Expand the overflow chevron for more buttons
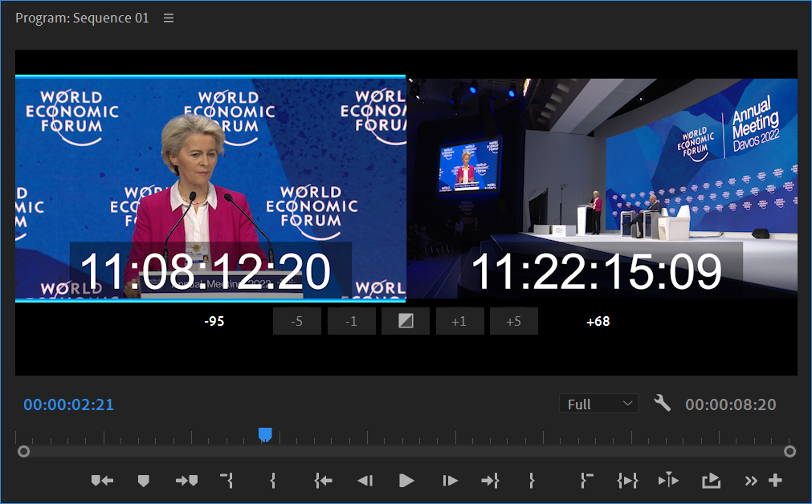This screenshot has height=504, width=812. pos(751,481)
